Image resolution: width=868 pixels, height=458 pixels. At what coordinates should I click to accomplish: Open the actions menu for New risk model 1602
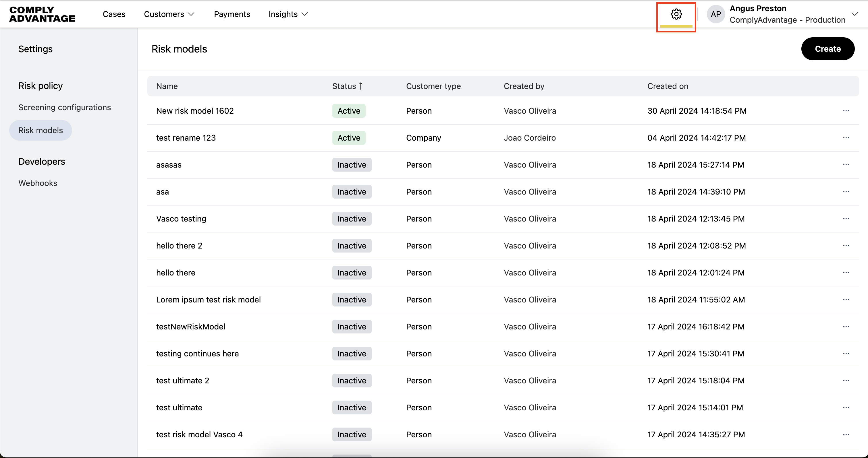pos(846,110)
